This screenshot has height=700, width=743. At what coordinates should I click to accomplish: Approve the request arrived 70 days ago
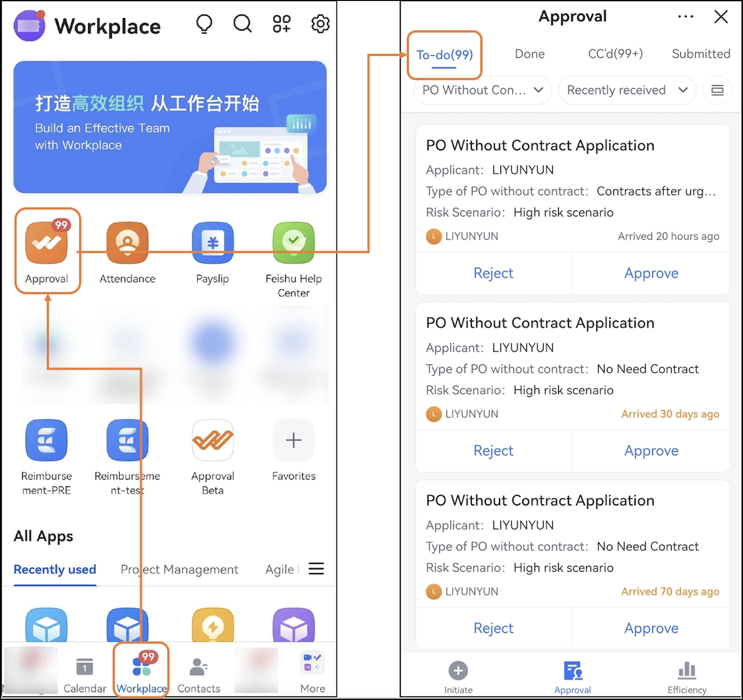point(651,628)
